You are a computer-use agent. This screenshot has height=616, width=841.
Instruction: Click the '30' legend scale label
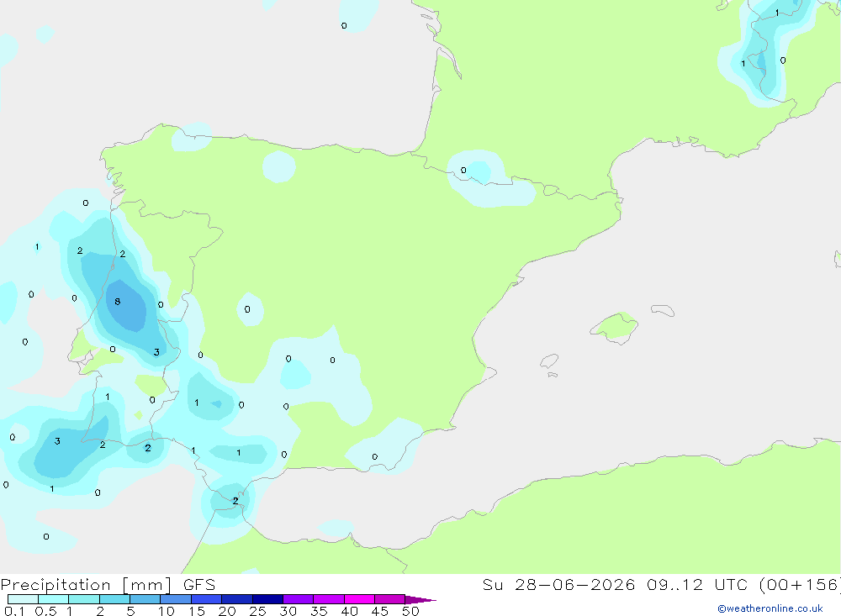(288, 611)
